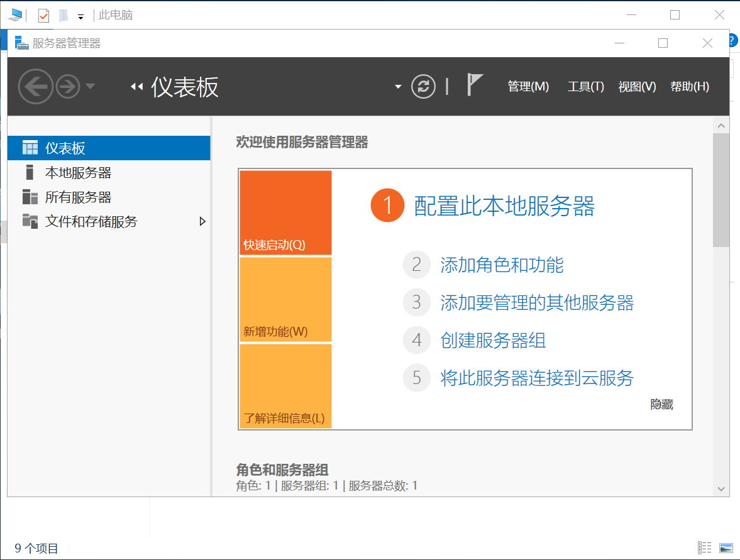Switch Explorer to large icons view

(726, 547)
